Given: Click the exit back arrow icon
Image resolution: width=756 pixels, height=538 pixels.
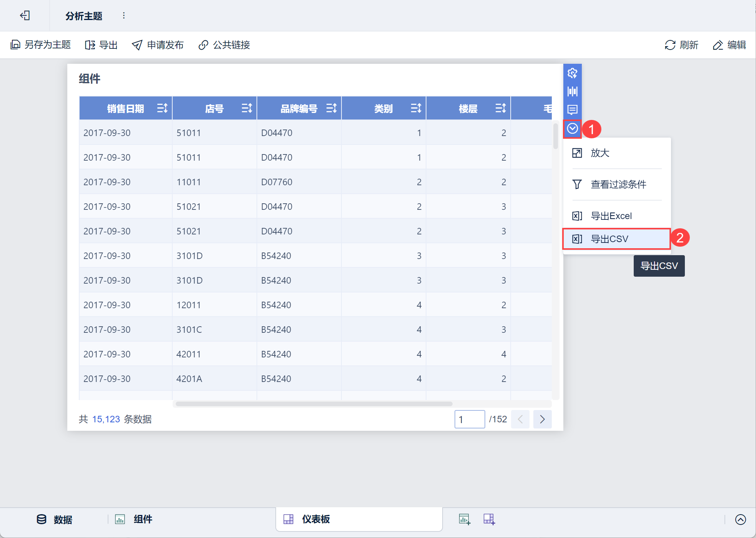Looking at the screenshot, I should tap(25, 15).
